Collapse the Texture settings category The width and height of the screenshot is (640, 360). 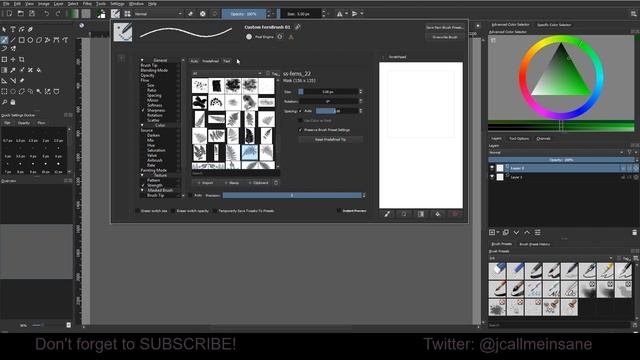142,175
